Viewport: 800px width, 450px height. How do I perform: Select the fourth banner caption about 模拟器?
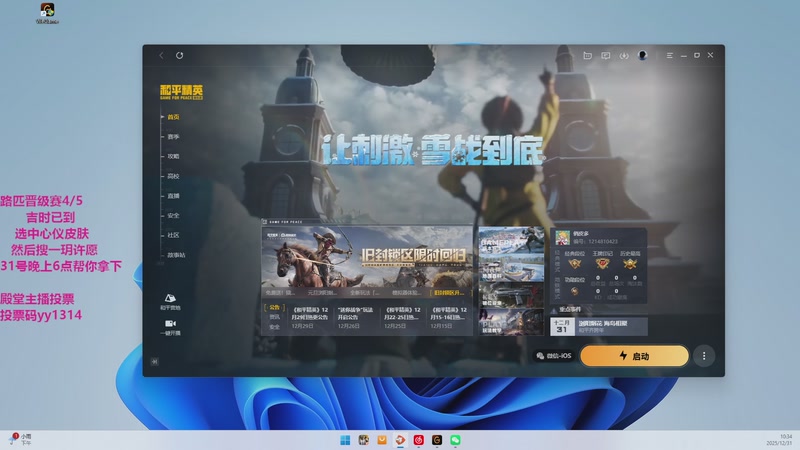[x=406, y=293]
